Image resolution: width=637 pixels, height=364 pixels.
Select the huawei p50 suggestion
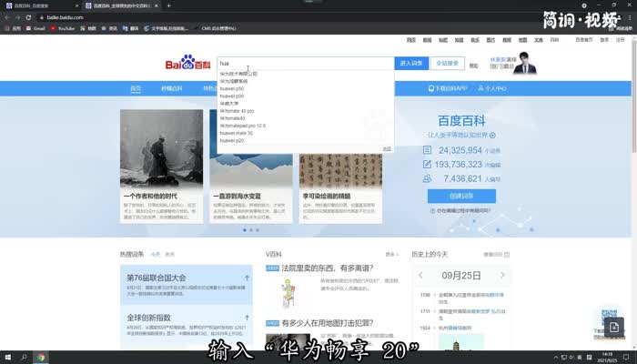point(232,88)
